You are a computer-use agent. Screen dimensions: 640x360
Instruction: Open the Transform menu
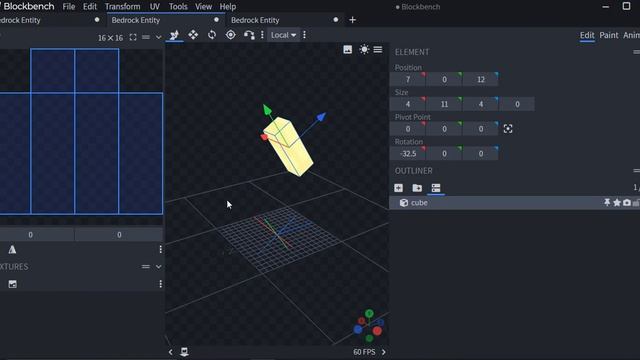click(x=122, y=7)
